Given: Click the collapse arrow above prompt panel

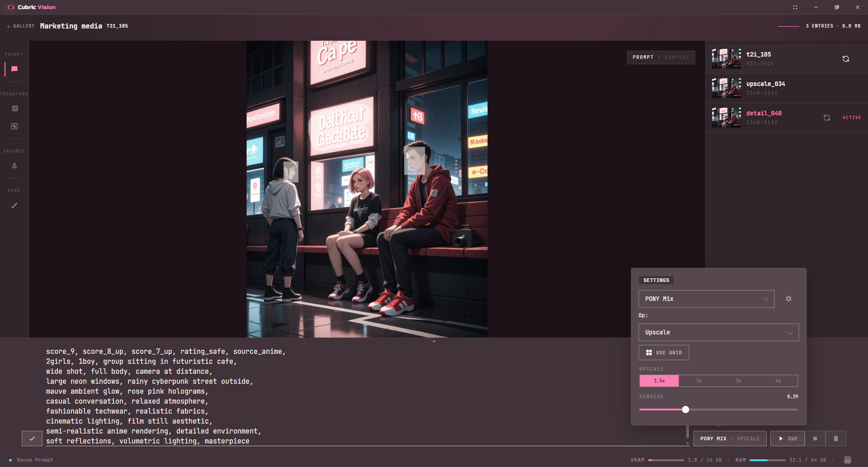Looking at the screenshot, I should pos(434,341).
